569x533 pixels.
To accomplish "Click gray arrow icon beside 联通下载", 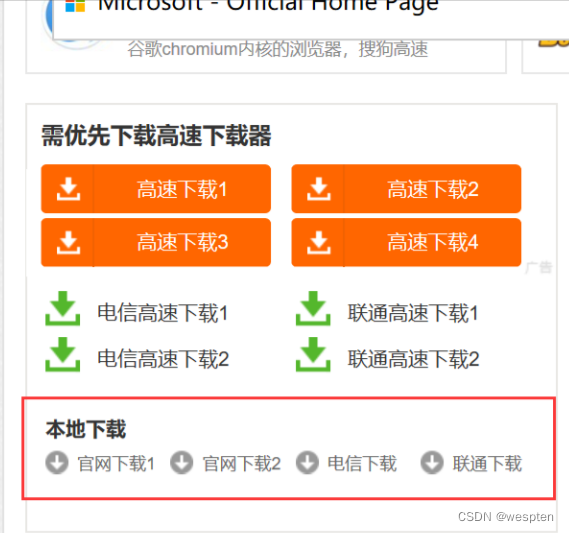I will pyautogui.click(x=432, y=463).
